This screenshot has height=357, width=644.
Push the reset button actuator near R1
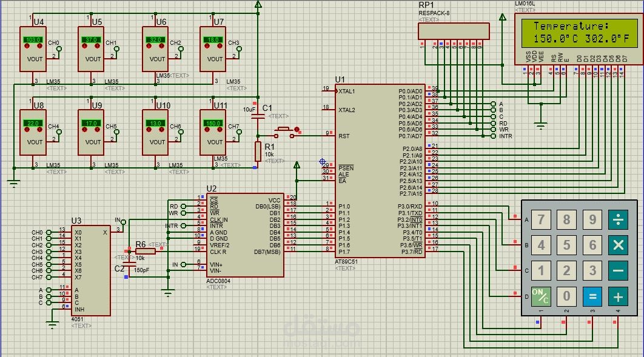[283, 130]
